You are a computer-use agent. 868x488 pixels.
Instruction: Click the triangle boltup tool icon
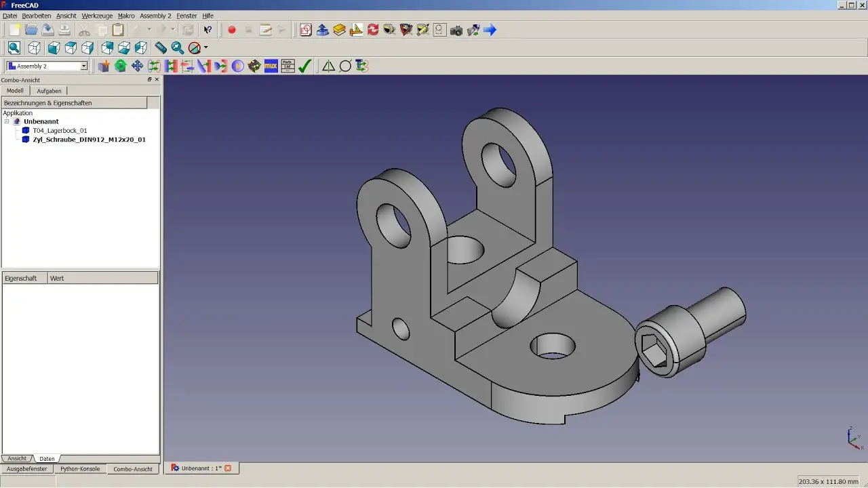coord(328,66)
